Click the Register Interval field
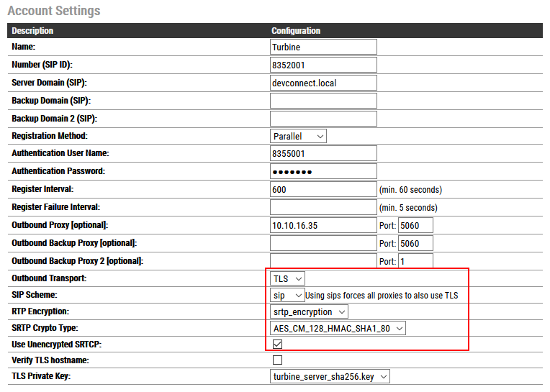The width and height of the screenshot is (550, 392). pyautogui.click(x=323, y=189)
